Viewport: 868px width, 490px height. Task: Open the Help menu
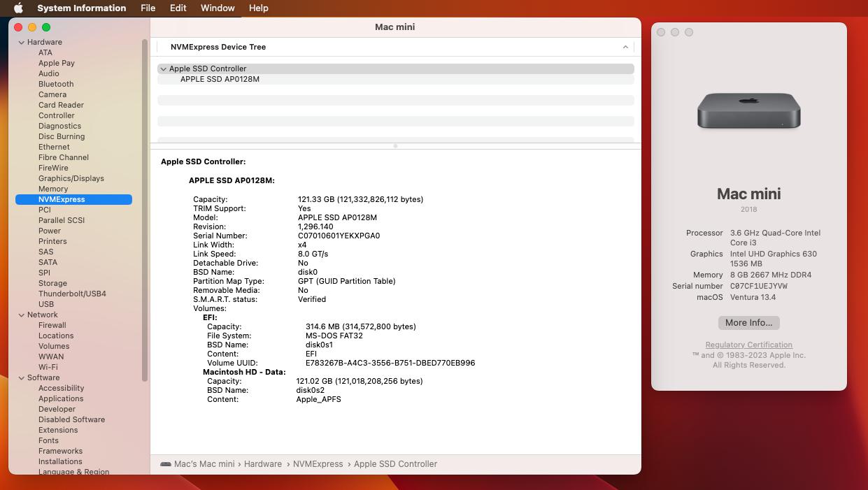pos(259,8)
